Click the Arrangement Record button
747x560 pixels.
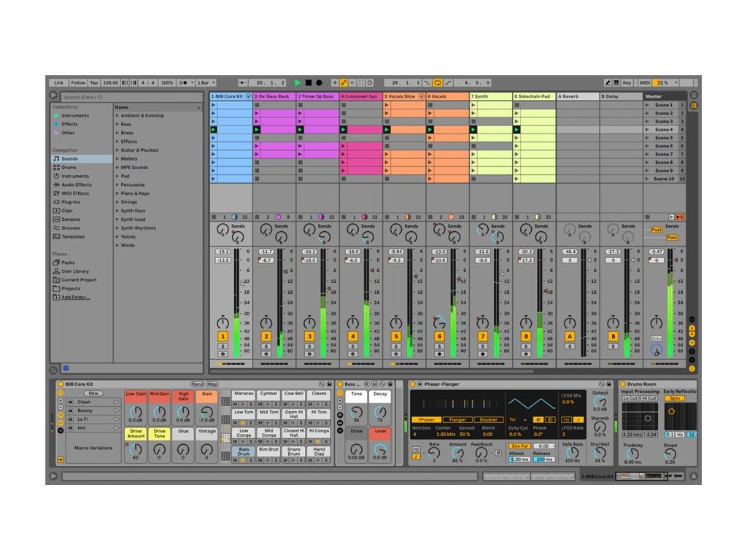pyautogui.click(x=319, y=83)
